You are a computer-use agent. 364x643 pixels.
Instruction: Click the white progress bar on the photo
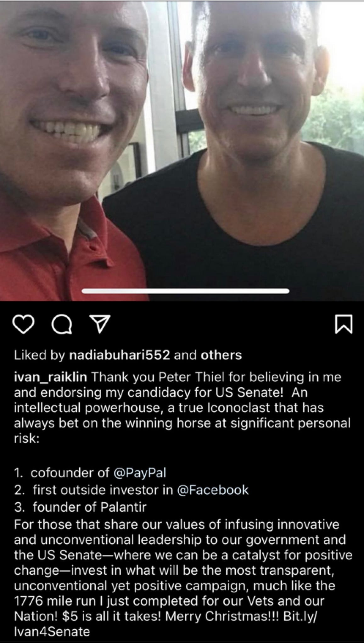tap(185, 291)
